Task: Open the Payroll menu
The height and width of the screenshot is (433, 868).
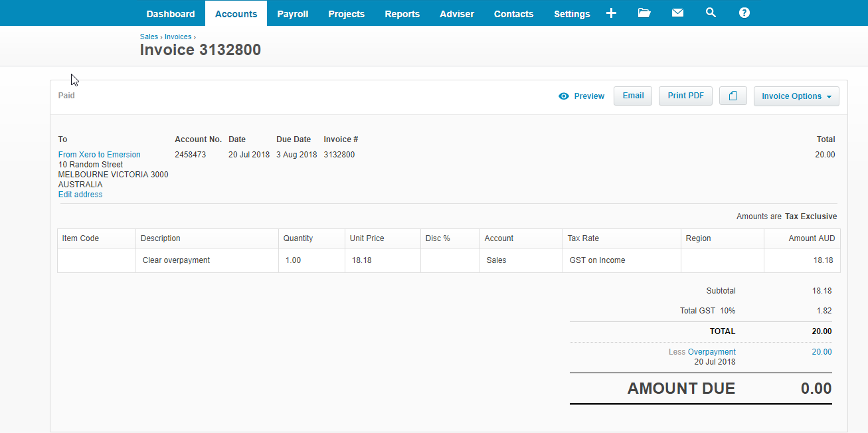Action: point(292,14)
